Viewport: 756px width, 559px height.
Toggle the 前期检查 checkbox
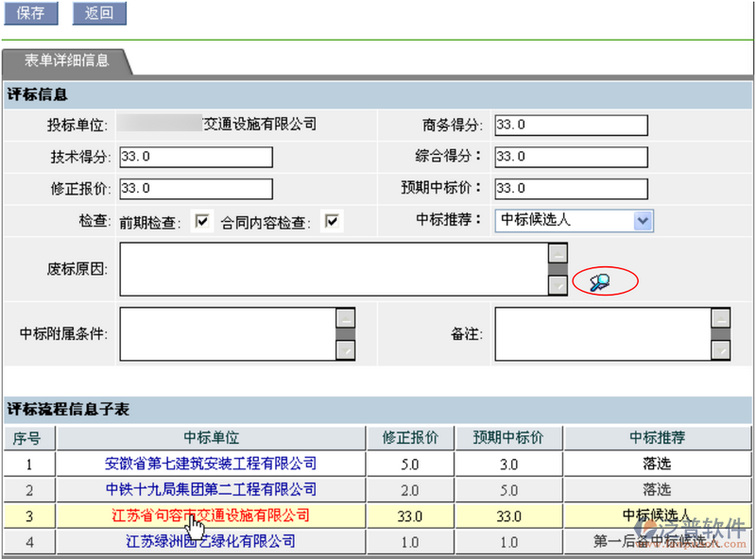[202, 220]
